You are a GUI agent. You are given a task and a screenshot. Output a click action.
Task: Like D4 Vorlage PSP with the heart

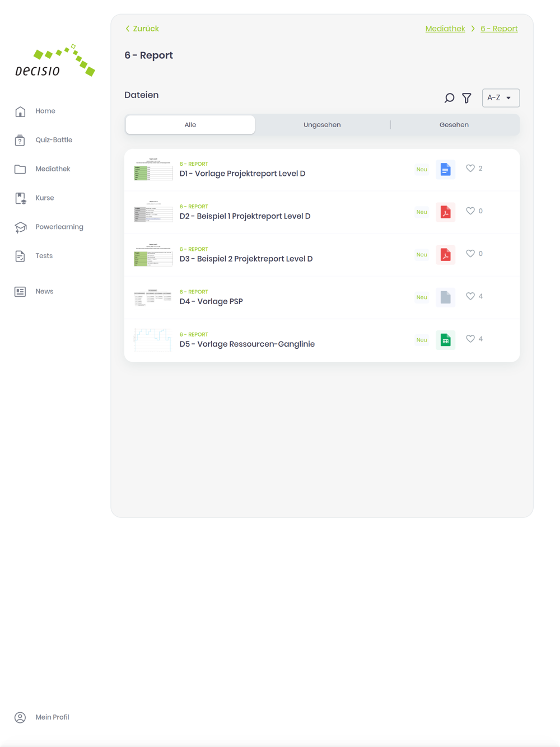(470, 296)
